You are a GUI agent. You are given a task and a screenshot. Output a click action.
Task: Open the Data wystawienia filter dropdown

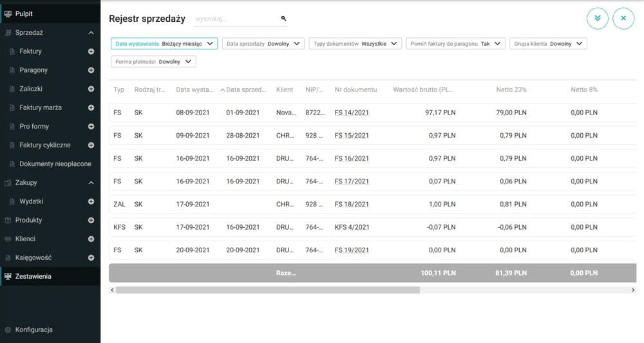point(164,44)
